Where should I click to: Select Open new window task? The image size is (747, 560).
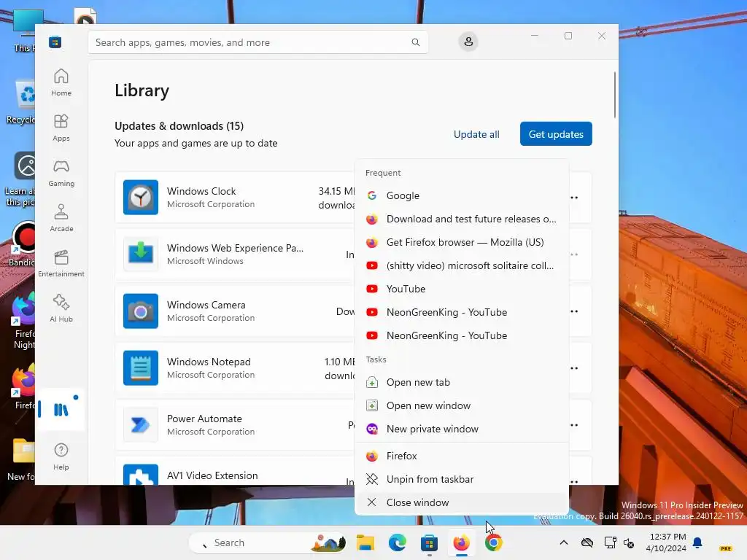(x=462, y=405)
